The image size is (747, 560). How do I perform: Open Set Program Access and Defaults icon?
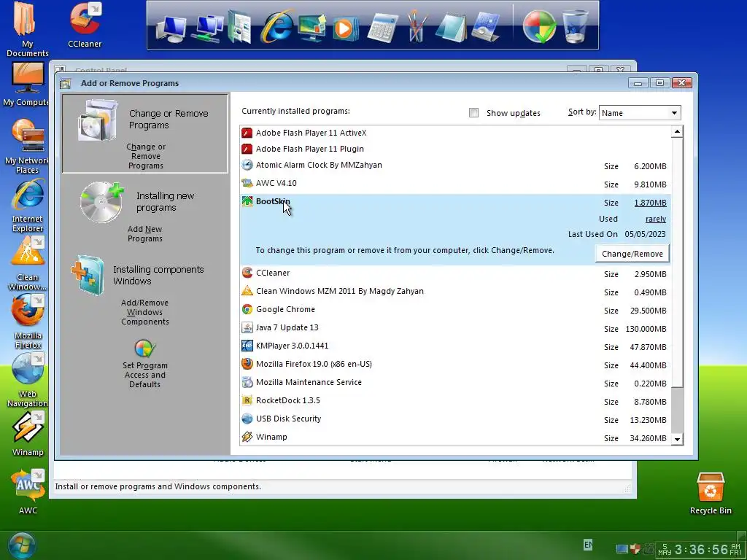pyautogui.click(x=145, y=348)
